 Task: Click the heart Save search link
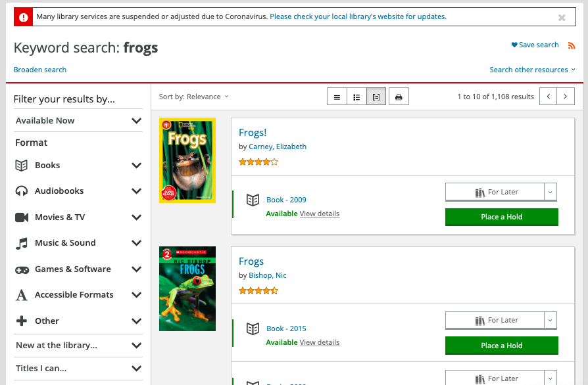[535, 45]
